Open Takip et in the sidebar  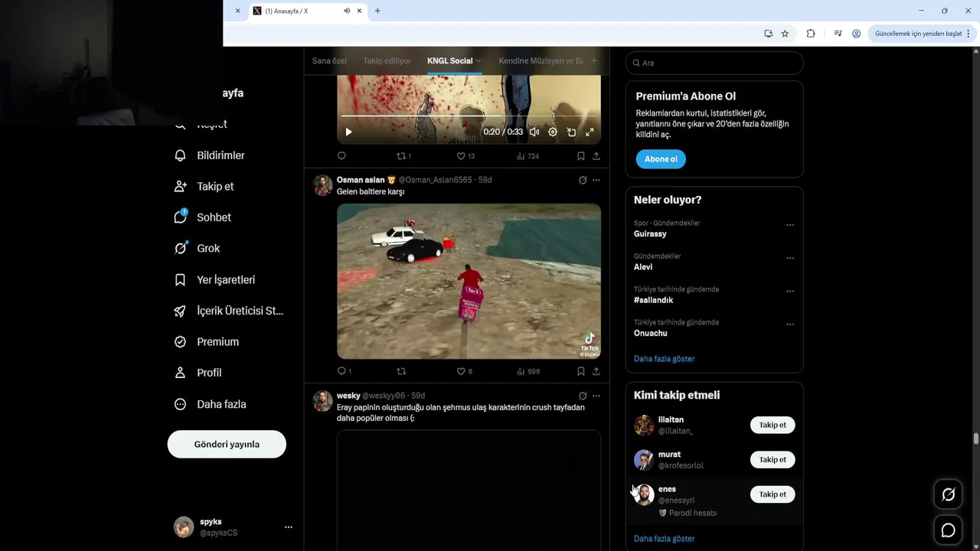(204, 186)
